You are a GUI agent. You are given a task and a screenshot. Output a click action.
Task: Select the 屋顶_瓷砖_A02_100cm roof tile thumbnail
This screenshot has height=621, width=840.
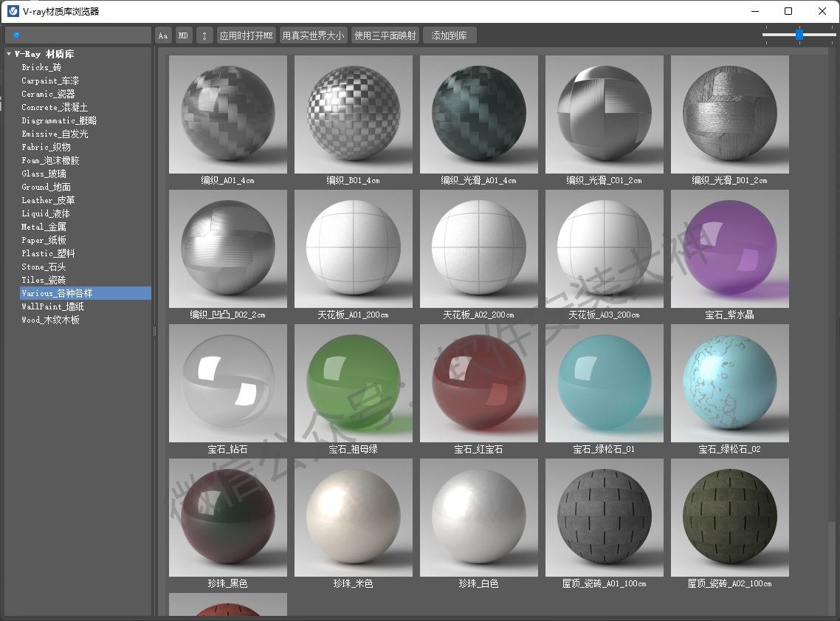729,518
